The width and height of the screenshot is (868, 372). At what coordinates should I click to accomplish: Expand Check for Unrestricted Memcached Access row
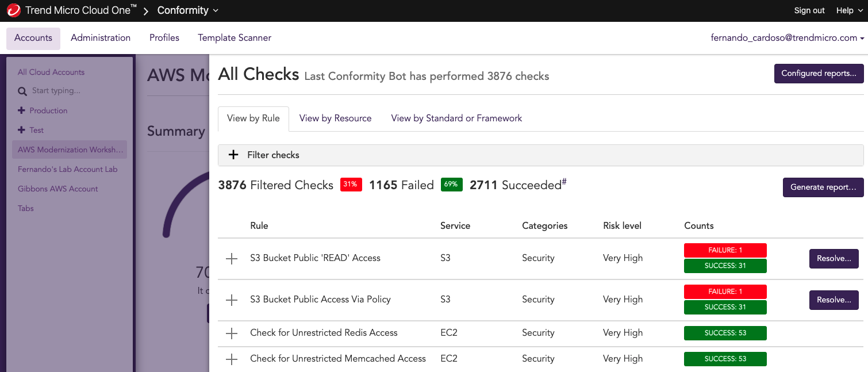[x=232, y=359]
